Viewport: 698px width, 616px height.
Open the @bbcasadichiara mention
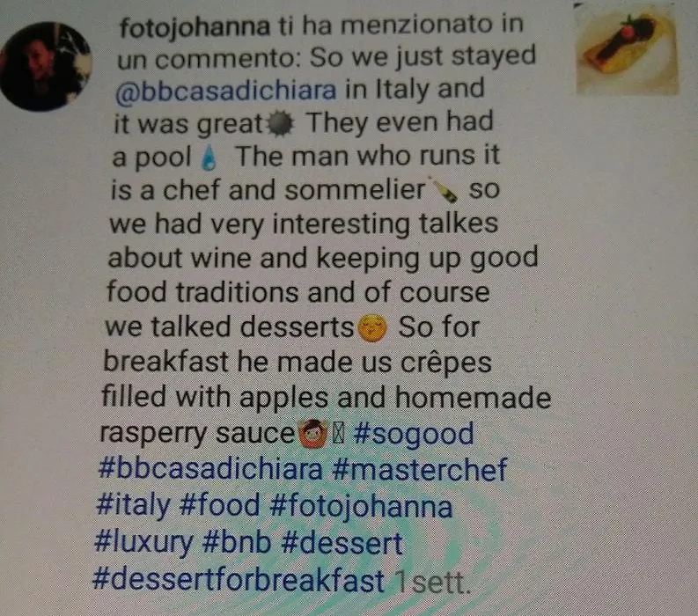click(225, 91)
